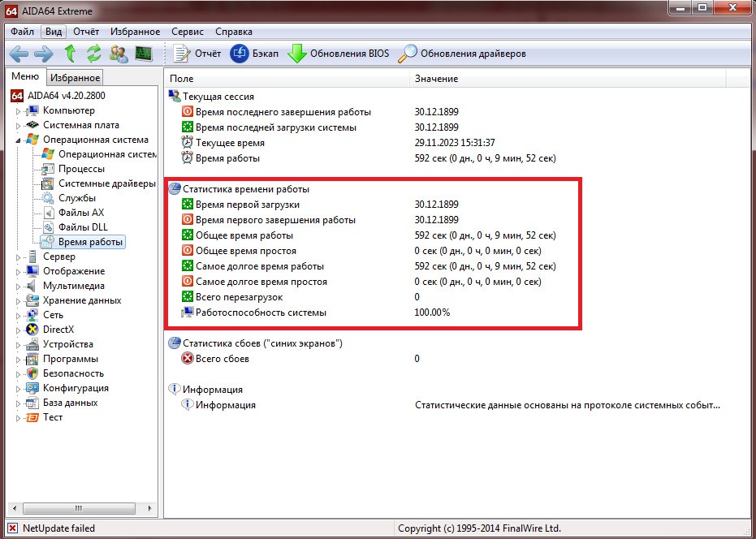Go back with the blue left arrow
This screenshot has width=756, height=539.
tap(19, 54)
